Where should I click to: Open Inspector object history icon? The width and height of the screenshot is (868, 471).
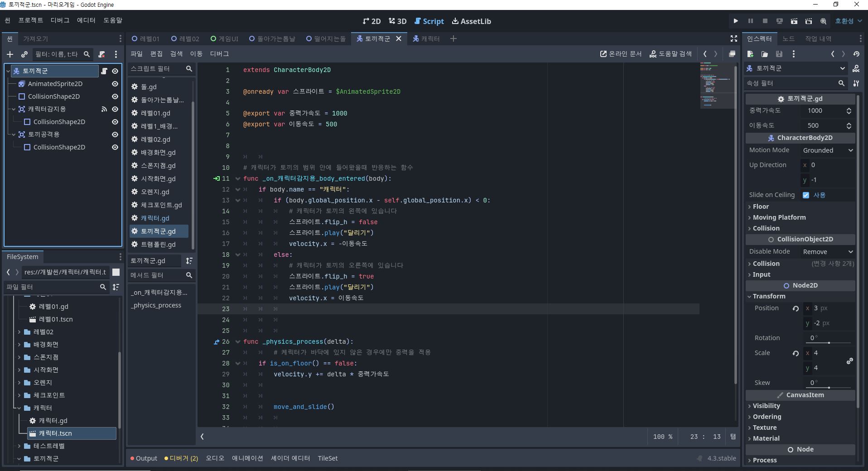click(856, 54)
